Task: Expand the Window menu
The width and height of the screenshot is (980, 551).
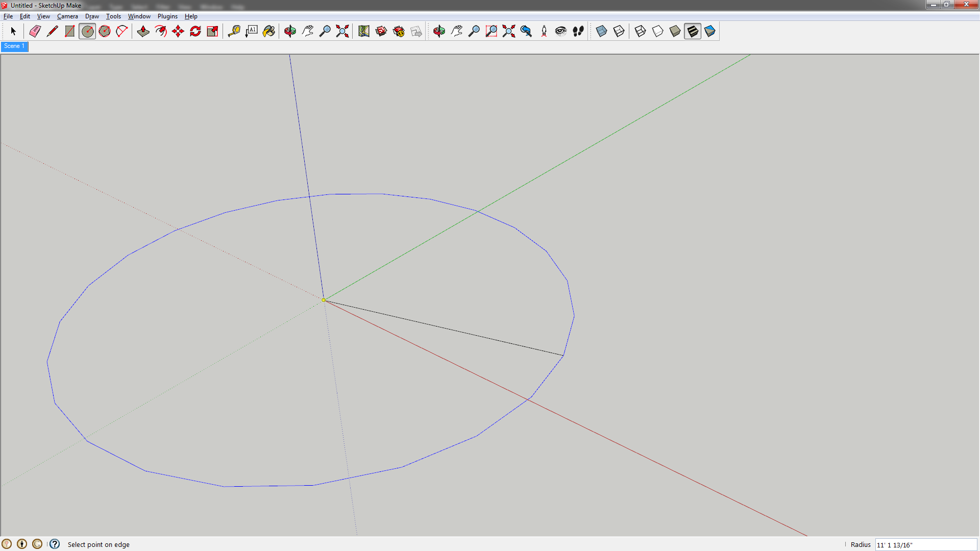Action: [139, 16]
